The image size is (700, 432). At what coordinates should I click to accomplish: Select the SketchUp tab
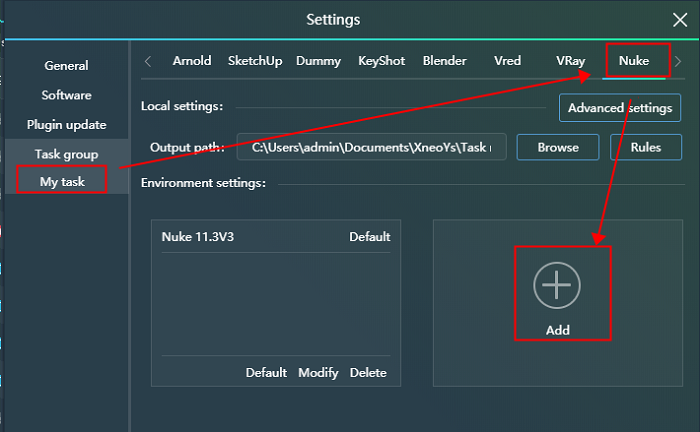click(254, 61)
